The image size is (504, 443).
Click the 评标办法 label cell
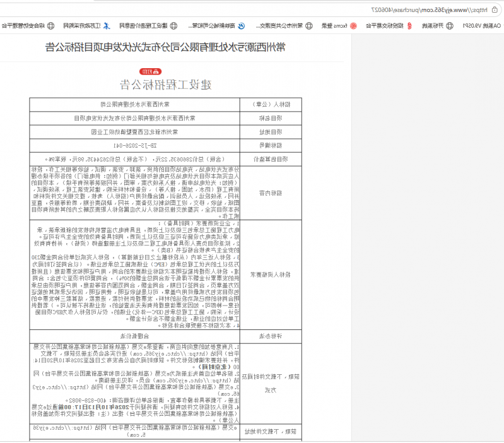[271, 336]
